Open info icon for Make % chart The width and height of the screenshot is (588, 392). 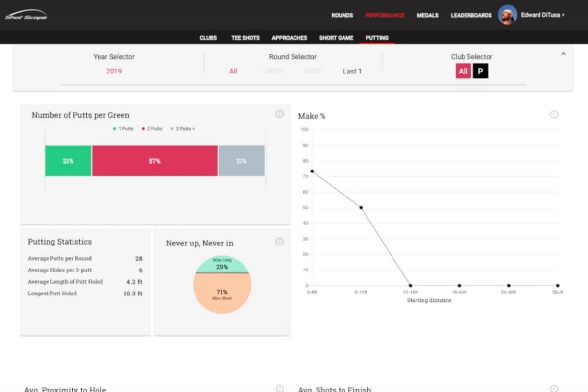[x=554, y=115]
